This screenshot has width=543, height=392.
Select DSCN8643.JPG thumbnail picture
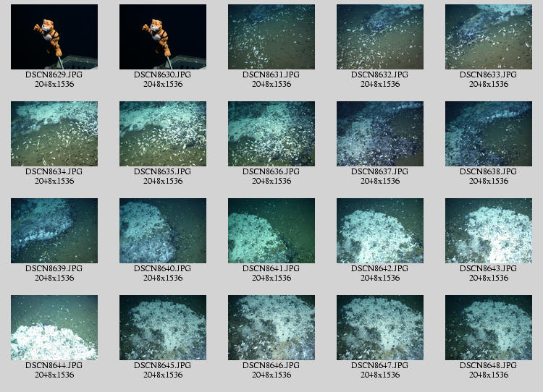(489, 231)
